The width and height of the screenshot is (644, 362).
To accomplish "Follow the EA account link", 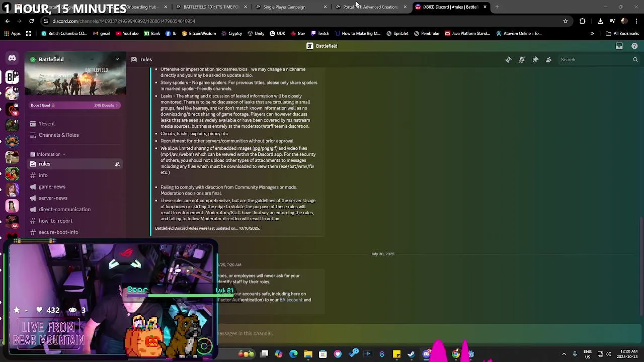I will point(291,300).
